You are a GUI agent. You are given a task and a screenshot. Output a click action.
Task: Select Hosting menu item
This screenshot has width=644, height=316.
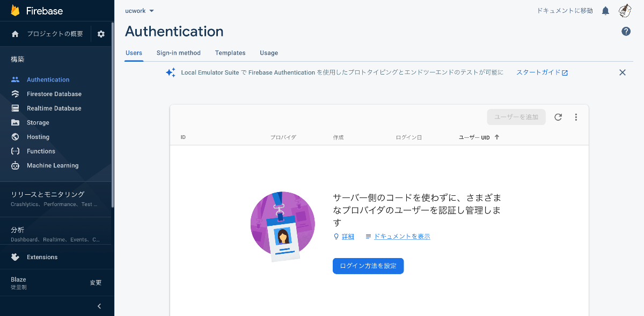click(x=38, y=137)
